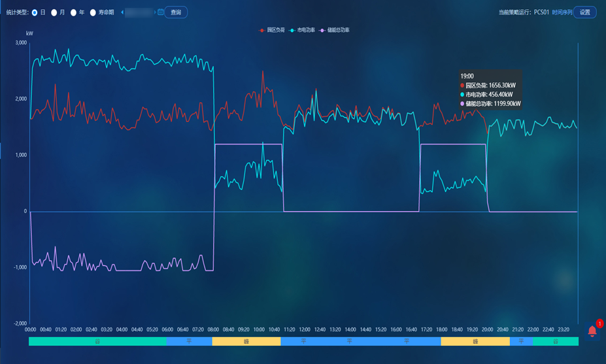This screenshot has width=606, height=364.
Task: Click the 当前策略运行: PCS01 text
Action: coord(524,12)
